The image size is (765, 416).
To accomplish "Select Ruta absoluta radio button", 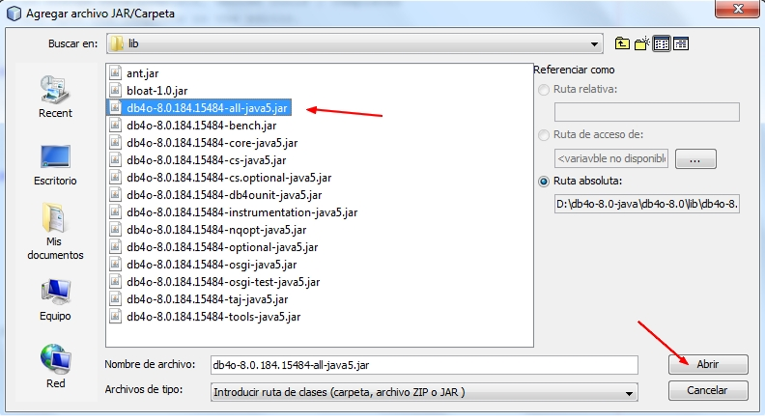I will coord(544,181).
